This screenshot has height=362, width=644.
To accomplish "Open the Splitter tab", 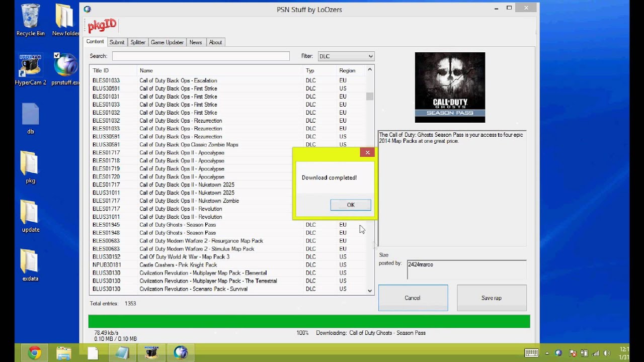I will (138, 42).
